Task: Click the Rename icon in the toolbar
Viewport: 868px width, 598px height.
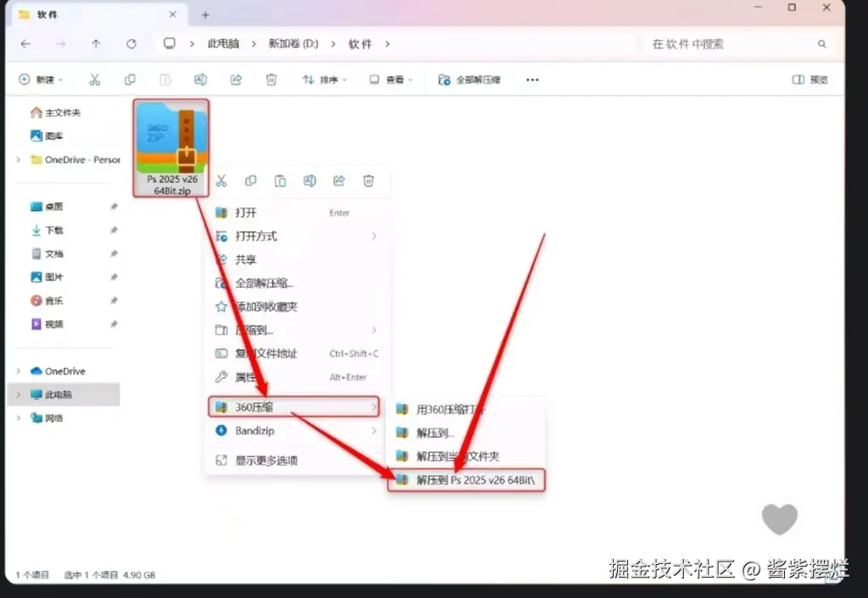Action: [x=200, y=79]
